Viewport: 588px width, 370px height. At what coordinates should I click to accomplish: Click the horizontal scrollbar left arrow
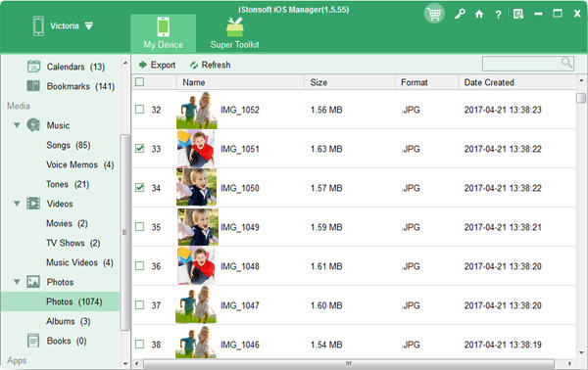click(136, 363)
